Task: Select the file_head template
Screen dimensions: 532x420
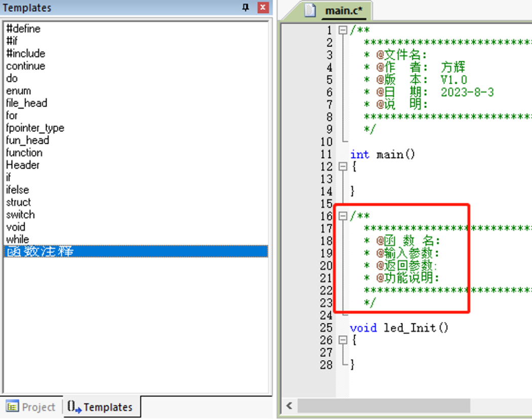Action: click(26, 103)
